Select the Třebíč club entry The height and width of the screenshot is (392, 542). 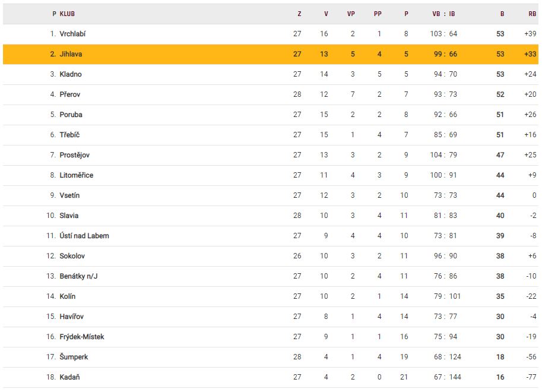pyautogui.click(x=70, y=135)
